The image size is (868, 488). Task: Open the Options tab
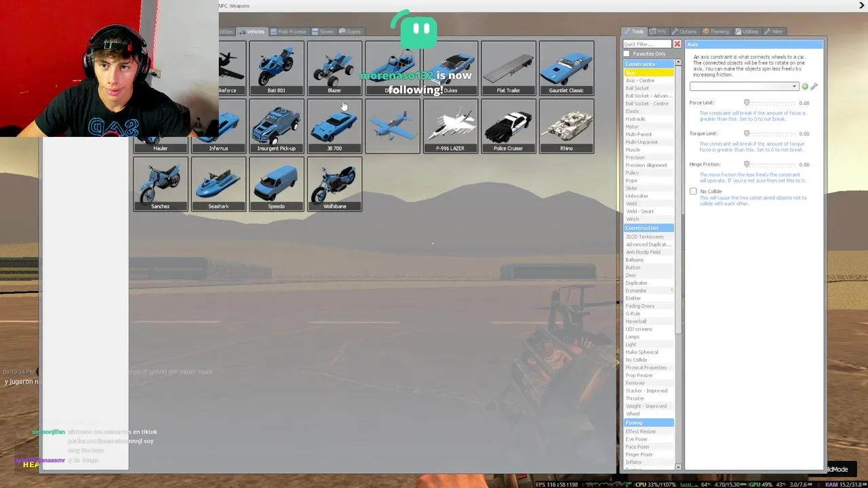pos(685,31)
